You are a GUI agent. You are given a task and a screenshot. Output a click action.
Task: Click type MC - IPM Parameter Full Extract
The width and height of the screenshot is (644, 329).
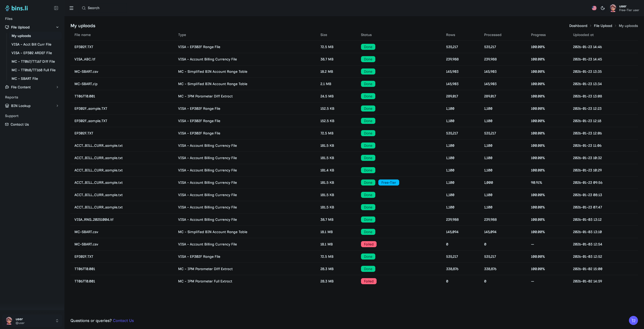pos(205,281)
